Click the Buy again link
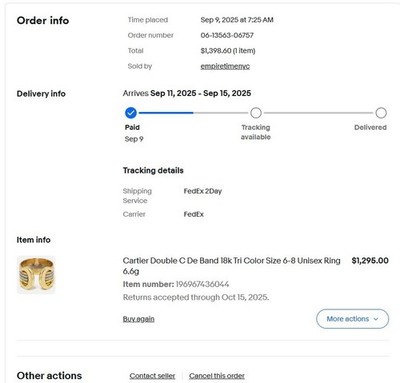Screen dimensions: 400x383 [x=139, y=319]
